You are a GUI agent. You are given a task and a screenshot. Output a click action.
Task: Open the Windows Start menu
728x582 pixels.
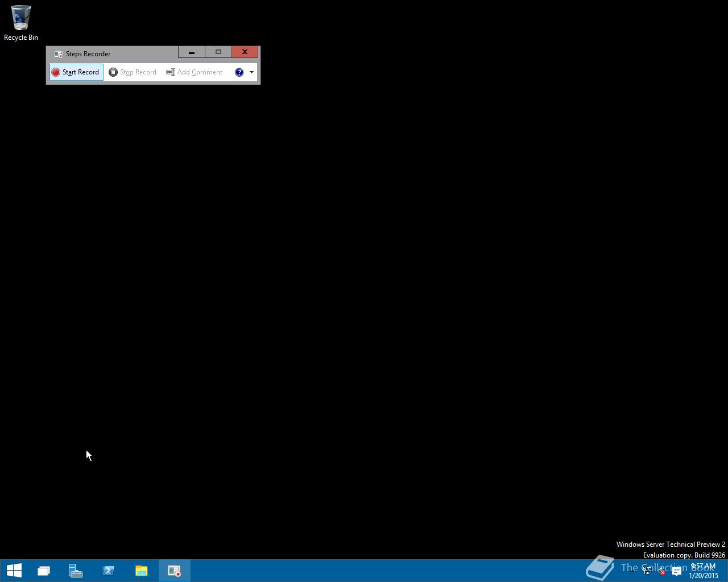click(14, 571)
